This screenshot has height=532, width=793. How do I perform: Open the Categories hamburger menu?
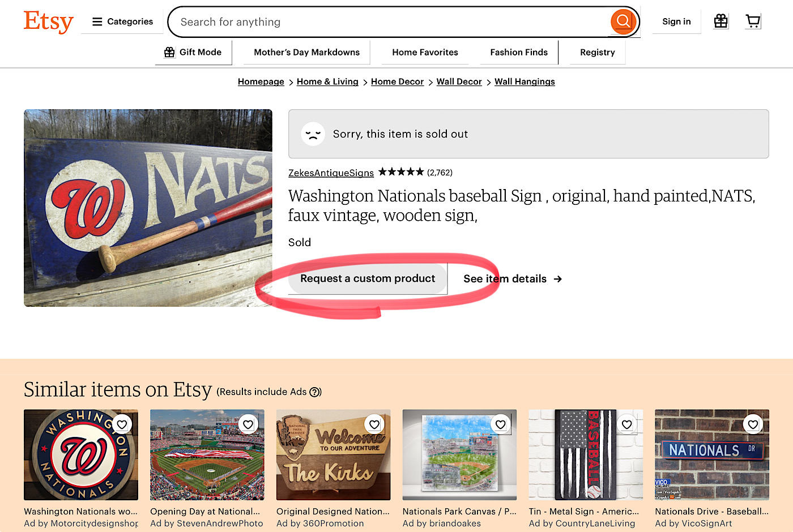coord(122,22)
